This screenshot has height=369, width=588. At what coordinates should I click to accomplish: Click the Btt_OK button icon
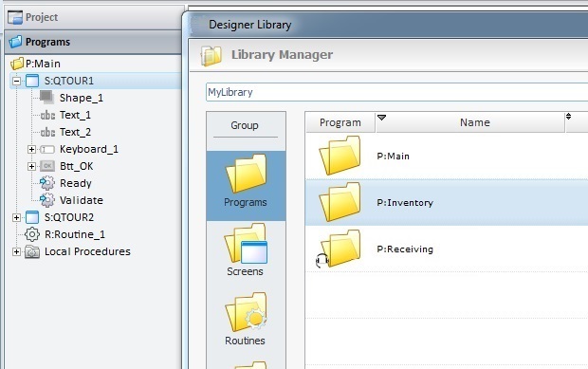pos(47,166)
